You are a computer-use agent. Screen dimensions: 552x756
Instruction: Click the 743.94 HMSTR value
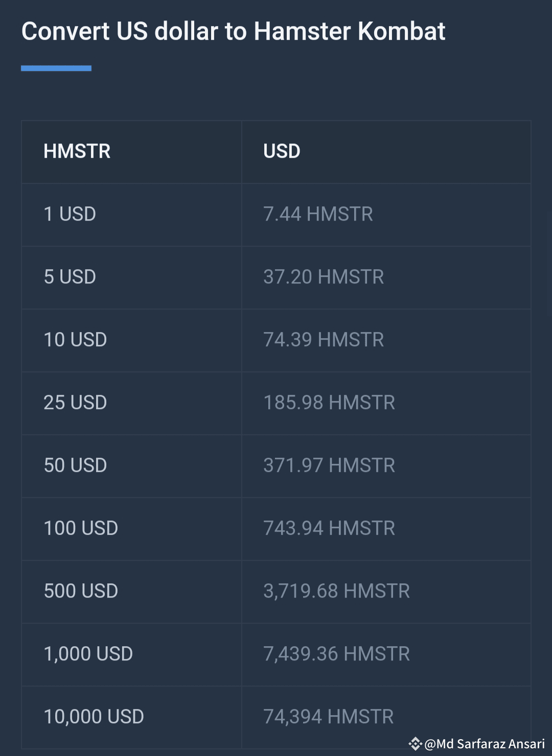(329, 528)
